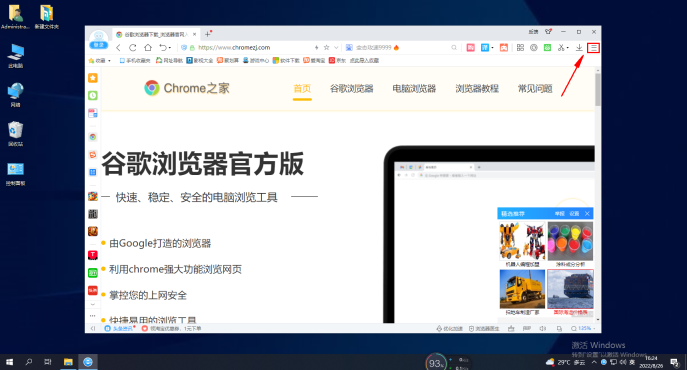Viewport: 687px width, 370px height.
Task: Open the 常见问题 navigation item
Action: click(x=535, y=89)
